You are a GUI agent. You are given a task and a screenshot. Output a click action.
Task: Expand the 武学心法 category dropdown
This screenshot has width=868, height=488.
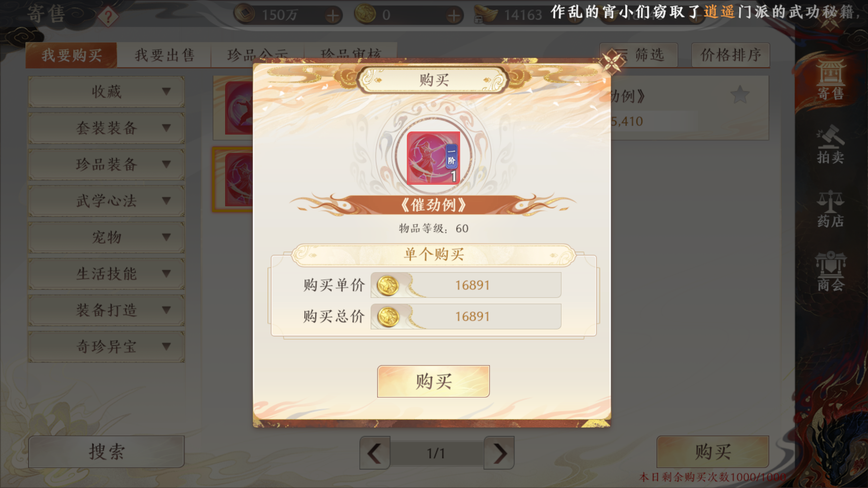tap(106, 201)
